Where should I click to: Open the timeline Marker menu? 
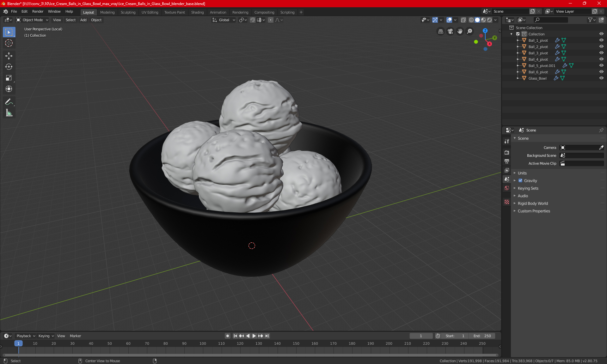coord(75,336)
